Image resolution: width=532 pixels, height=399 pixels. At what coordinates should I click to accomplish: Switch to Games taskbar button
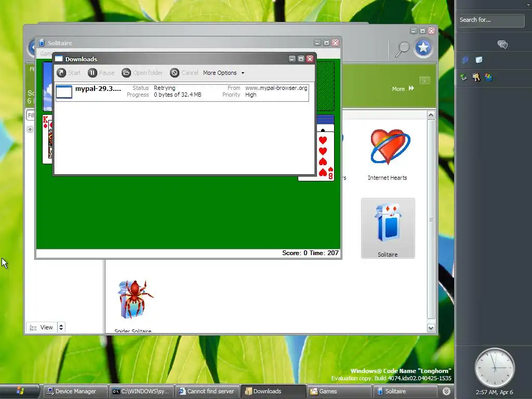(339, 391)
